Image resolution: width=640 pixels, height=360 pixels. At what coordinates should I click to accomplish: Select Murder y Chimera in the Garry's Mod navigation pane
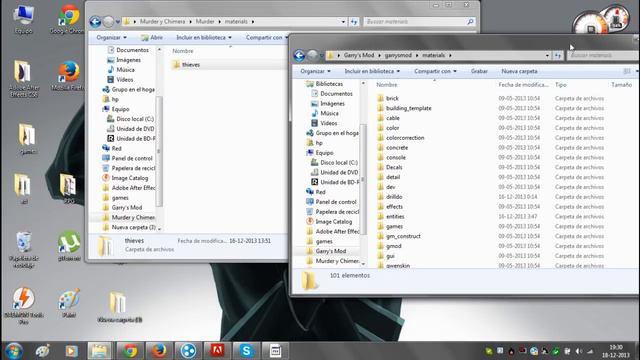tap(337, 261)
